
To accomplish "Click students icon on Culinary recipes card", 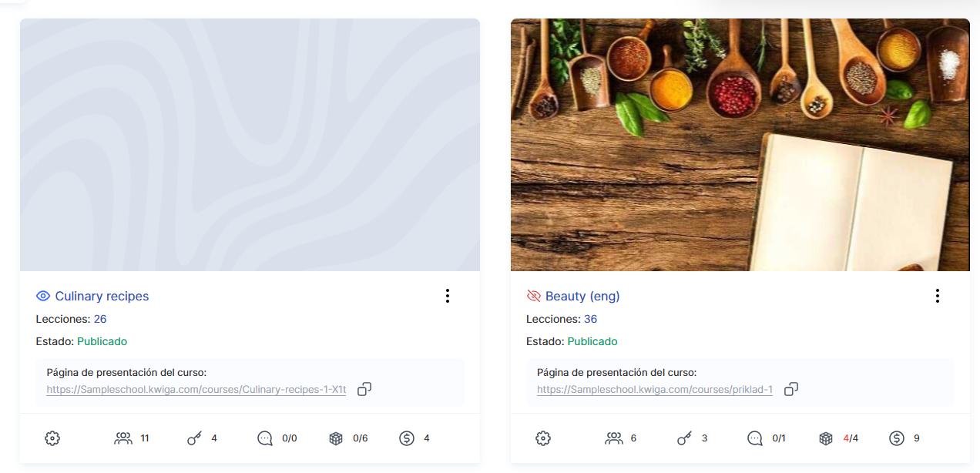I will tap(123, 438).
